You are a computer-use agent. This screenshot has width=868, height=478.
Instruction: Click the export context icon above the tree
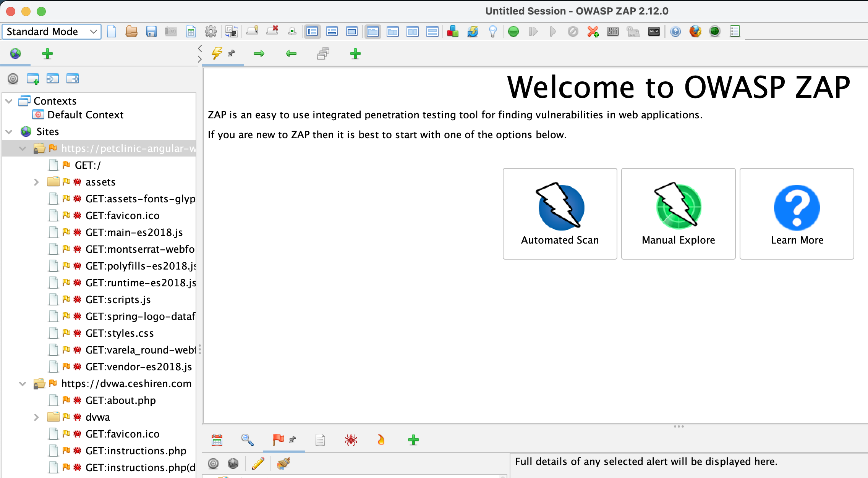pyautogui.click(x=73, y=79)
